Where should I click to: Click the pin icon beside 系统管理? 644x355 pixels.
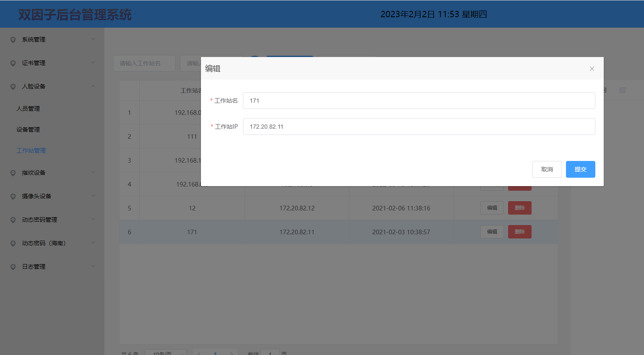(13, 40)
